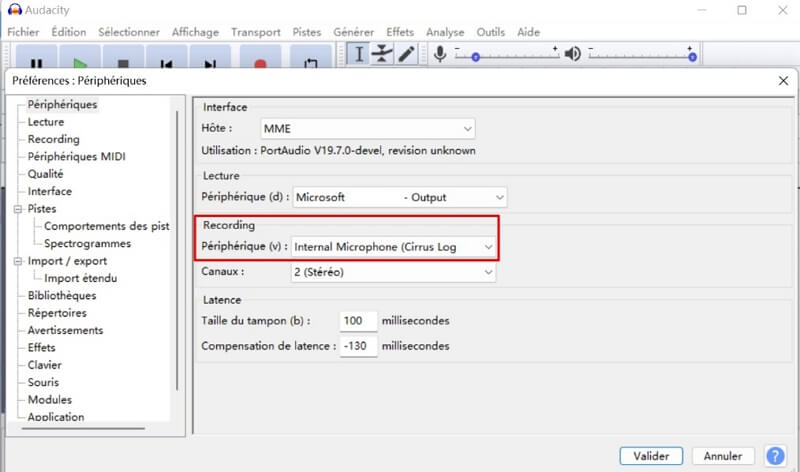Click the Taille du tampon field
Viewport: 800px width, 472px height.
(x=358, y=321)
